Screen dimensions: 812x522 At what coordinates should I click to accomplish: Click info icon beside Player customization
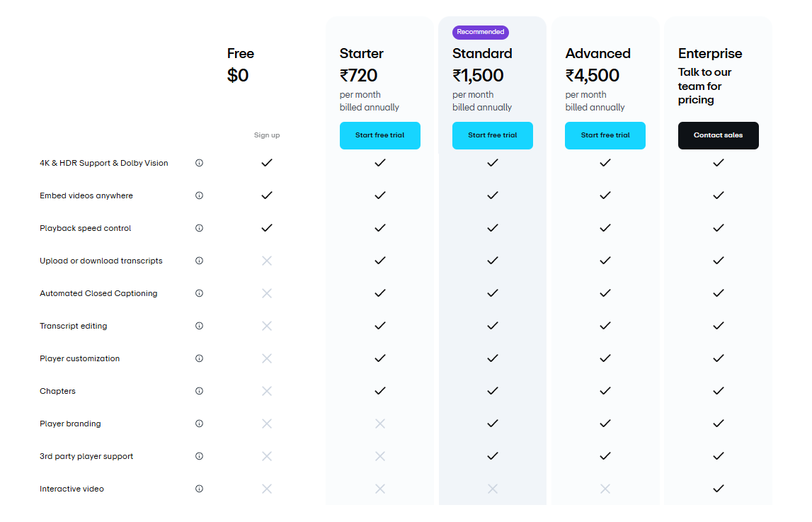coord(199,359)
